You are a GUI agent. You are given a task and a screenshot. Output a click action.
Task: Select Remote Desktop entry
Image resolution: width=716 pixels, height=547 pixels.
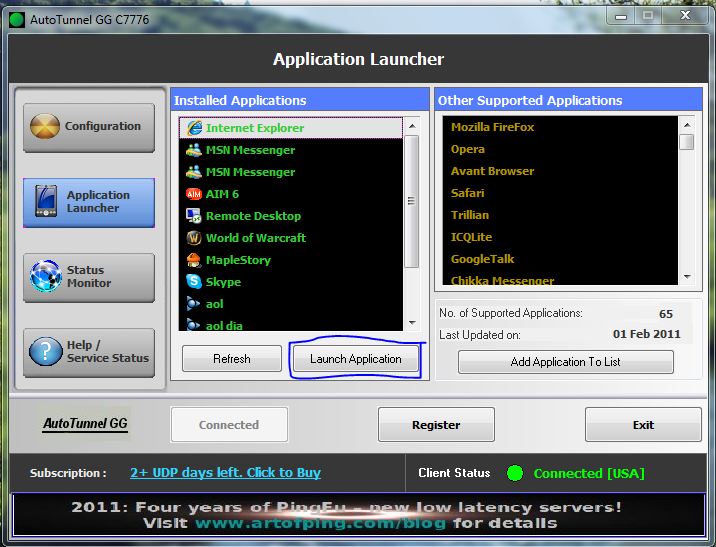click(291, 216)
